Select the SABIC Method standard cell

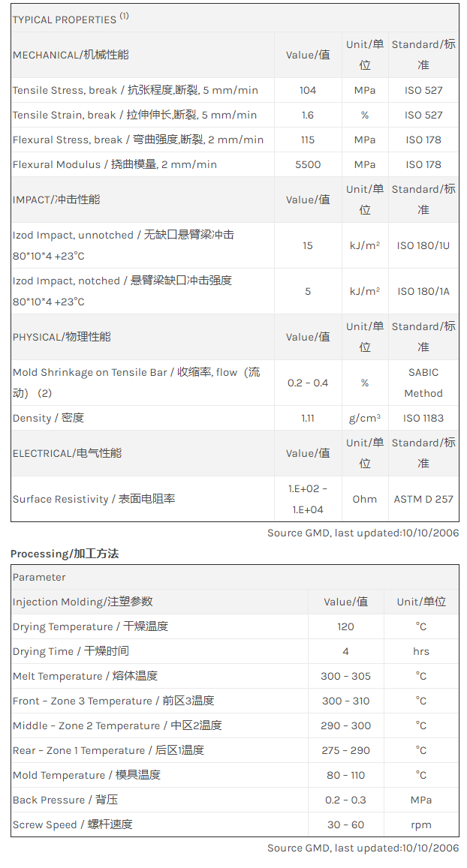click(x=423, y=383)
